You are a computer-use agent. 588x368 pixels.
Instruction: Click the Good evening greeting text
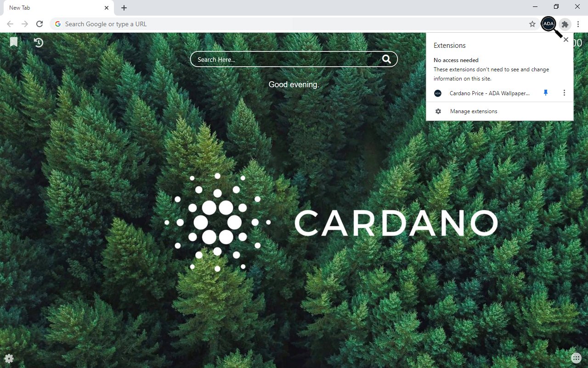[294, 85]
